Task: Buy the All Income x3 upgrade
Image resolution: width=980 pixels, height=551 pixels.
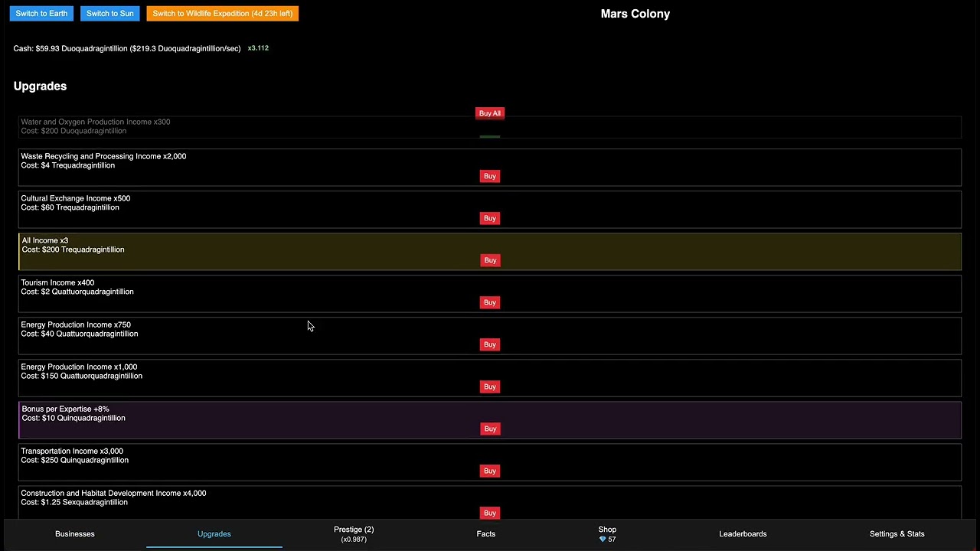Action: pyautogui.click(x=490, y=260)
